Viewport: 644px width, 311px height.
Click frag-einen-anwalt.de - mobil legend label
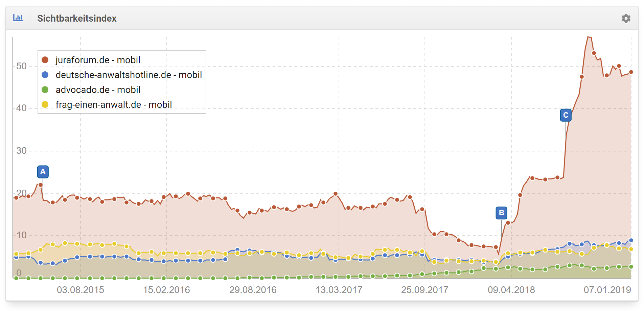pos(114,104)
